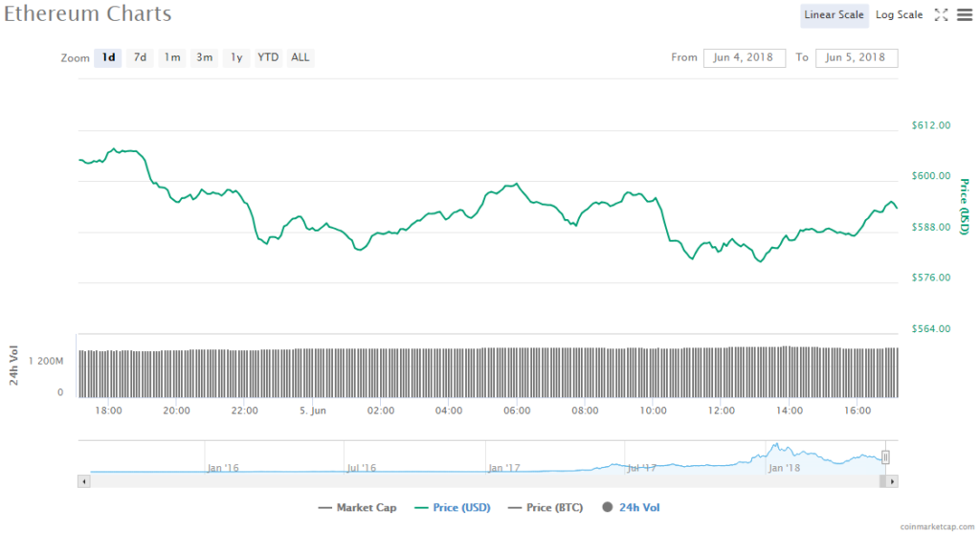
Task: Show ALL historical data
Action: tap(301, 57)
